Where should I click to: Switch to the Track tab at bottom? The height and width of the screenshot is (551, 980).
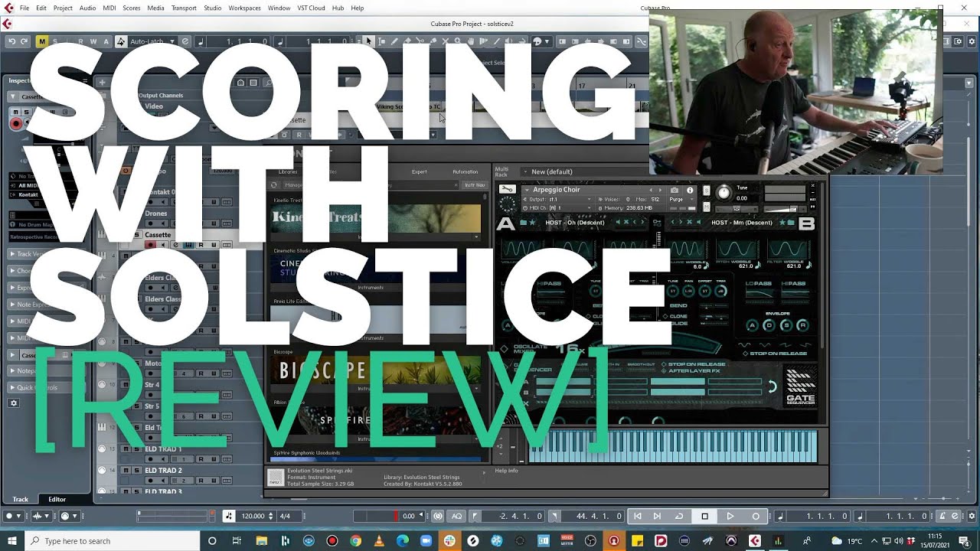click(20, 499)
